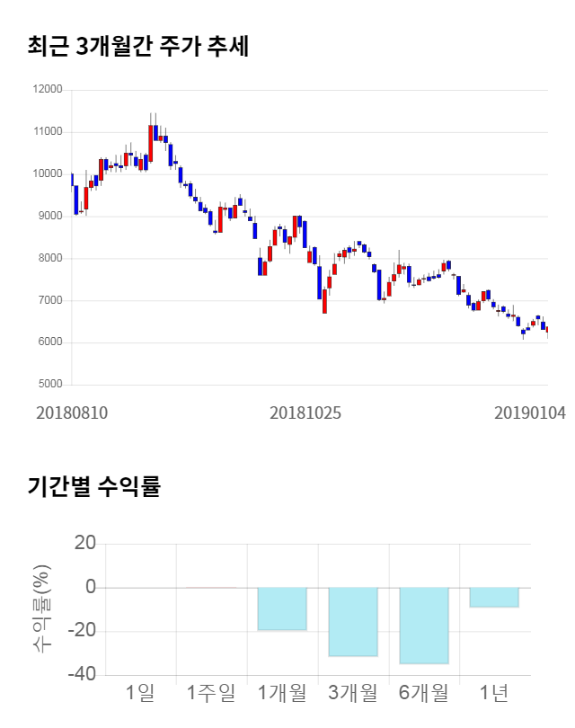Click the highest red candlestick near 11000
575x728 pixels.
click(151, 143)
